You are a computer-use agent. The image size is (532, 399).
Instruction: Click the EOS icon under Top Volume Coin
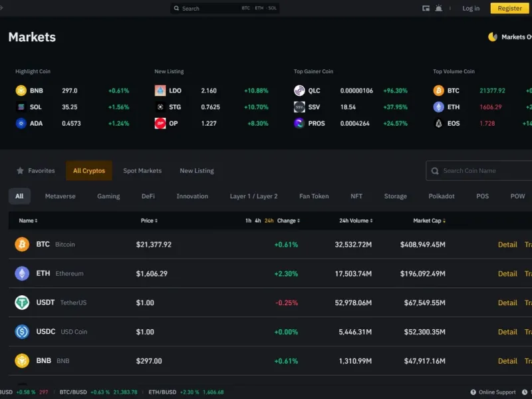coord(439,123)
